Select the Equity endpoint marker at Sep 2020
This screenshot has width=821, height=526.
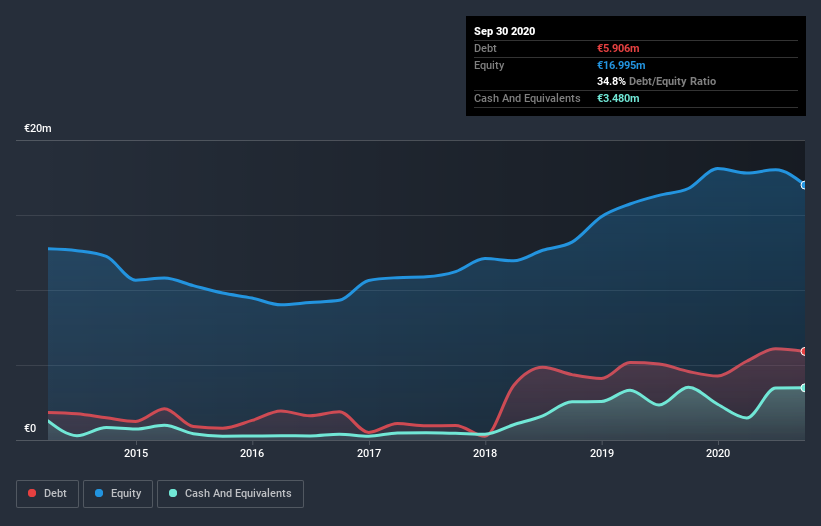click(x=804, y=185)
